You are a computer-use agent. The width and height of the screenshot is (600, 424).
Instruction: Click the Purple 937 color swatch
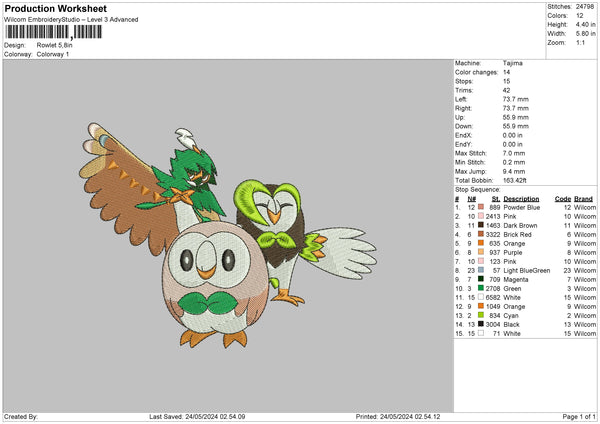(x=481, y=252)
